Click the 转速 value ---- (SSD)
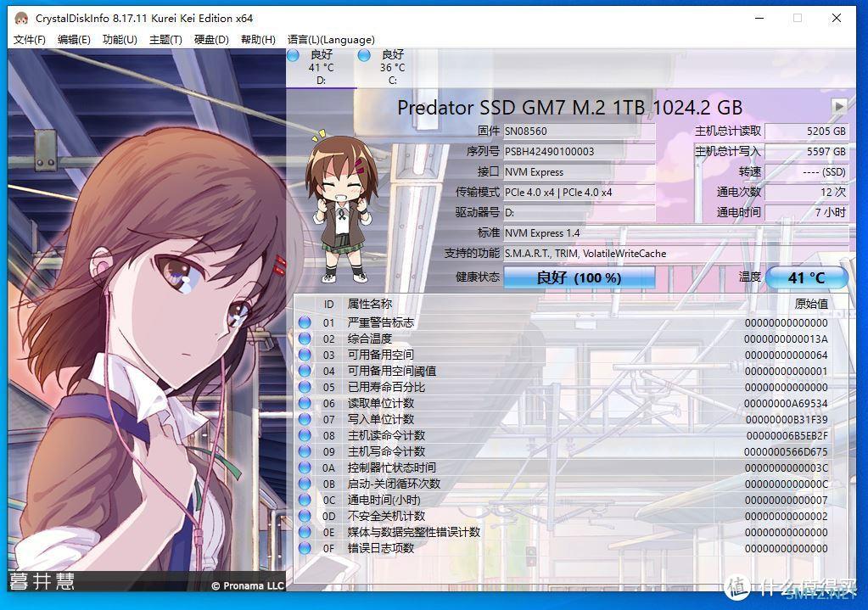This screenshot has width=868, height=610. click(x=807, y=171)
